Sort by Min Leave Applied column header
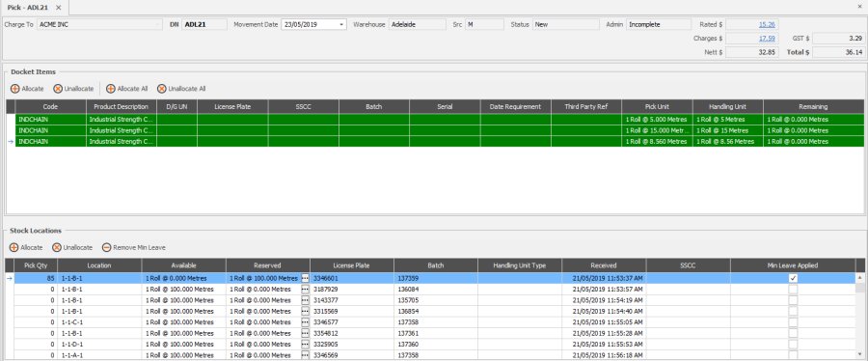The height and width of the screenshot is (361, 868). pyautogui.click(x=793, y=265)
